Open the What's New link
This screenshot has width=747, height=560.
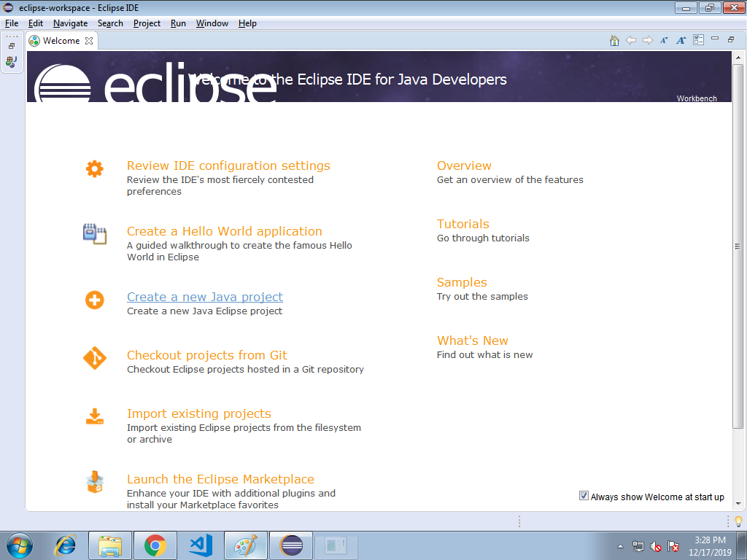click(473, 341)
